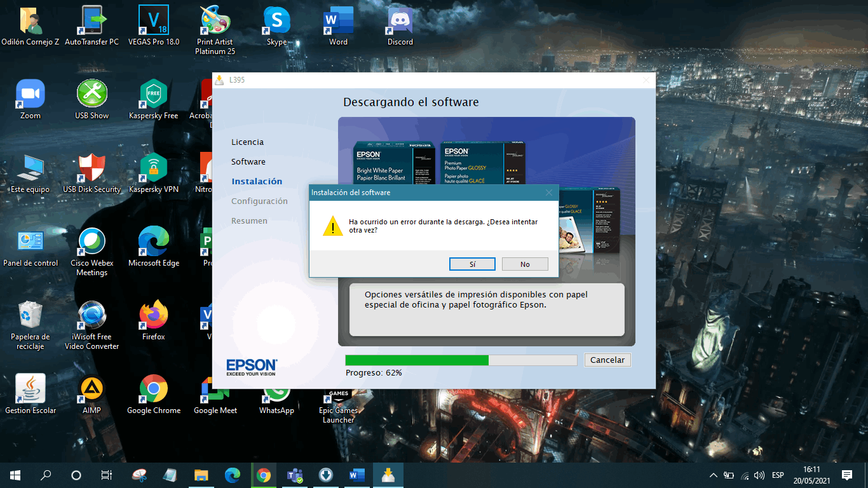Screen dimensions: 868x488
Task: Open the Skype desktop icon
Action: click(277, 27)
